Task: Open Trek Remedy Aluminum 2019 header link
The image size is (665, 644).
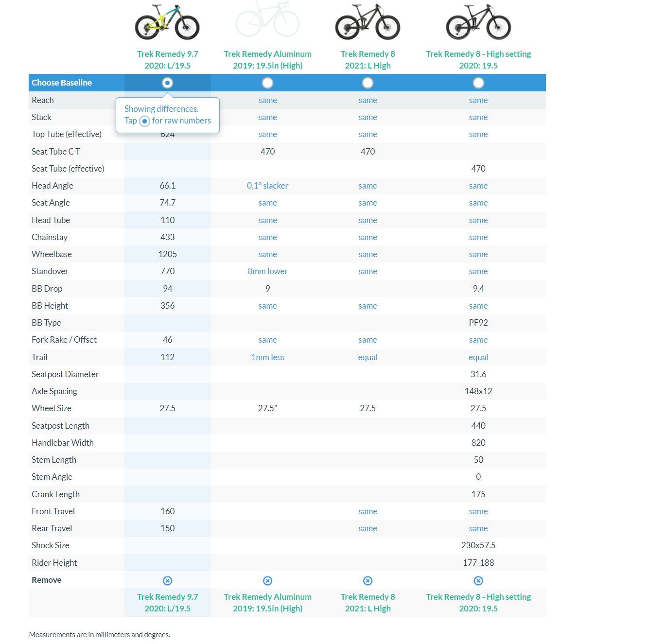Action: [267, 60]
